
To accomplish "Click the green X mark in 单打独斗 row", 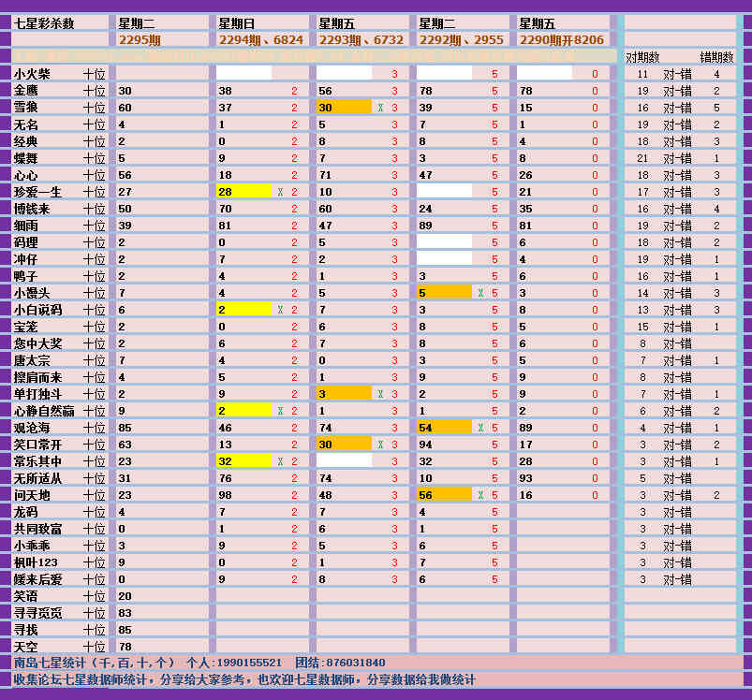I will 380,394.
